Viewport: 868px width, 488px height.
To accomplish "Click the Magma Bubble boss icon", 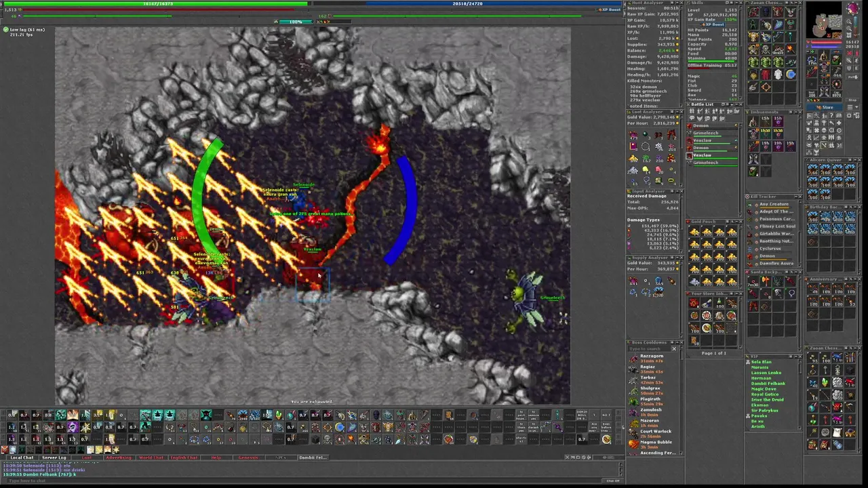I will point(633,443).
